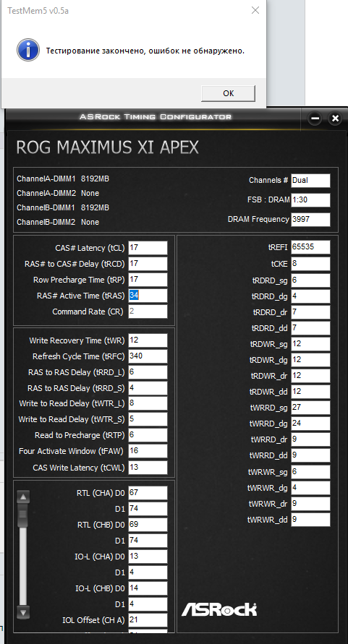This screenshot has height=644, width=348.
Task: Click the tRDWR_dg field
Action: point(310,360)
